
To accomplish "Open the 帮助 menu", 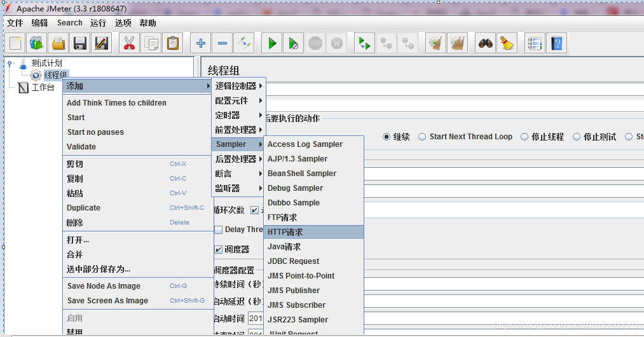I will point(148,23).
